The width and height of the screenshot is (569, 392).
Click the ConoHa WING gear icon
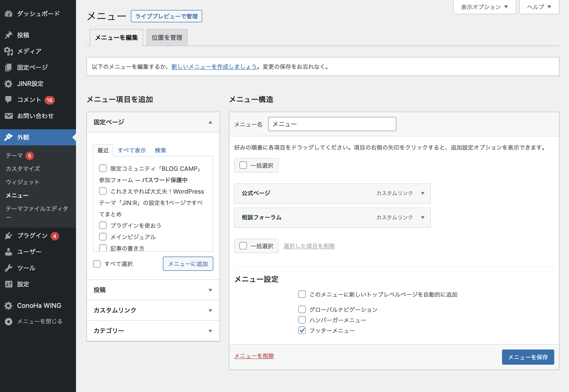[x=9, y=306]
